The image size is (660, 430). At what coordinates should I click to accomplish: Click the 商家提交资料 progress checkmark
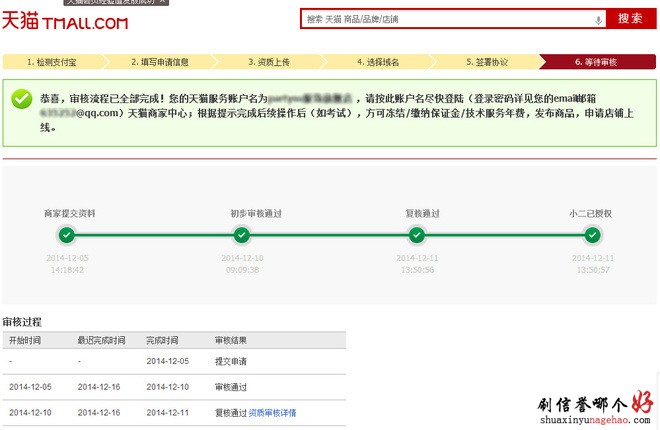click(67, 235)
